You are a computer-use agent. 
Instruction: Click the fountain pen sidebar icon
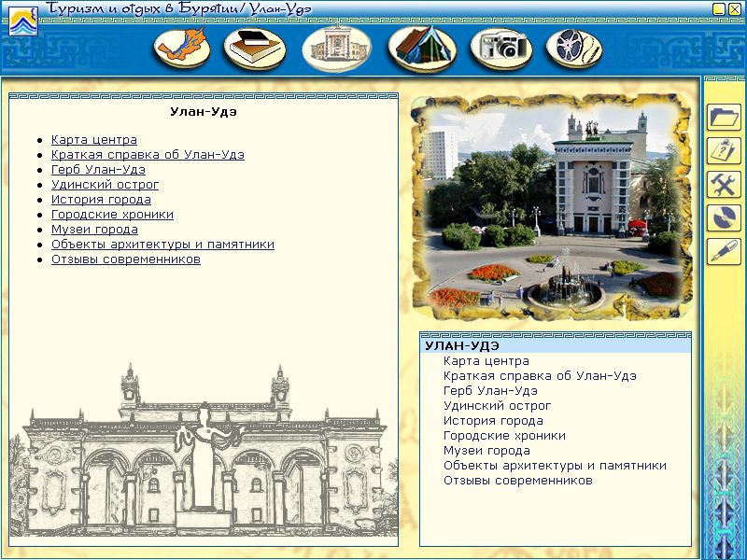click(724, 251)
